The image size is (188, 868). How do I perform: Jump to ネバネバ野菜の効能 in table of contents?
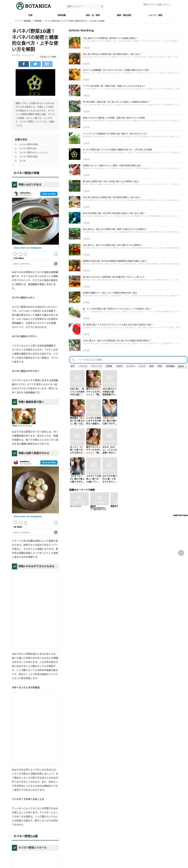[x=28, y=156]
